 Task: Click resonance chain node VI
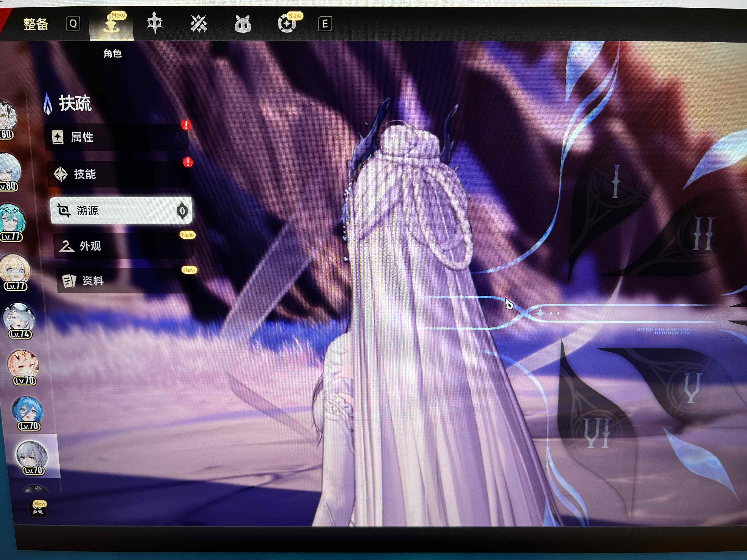[x=597, y=433]
